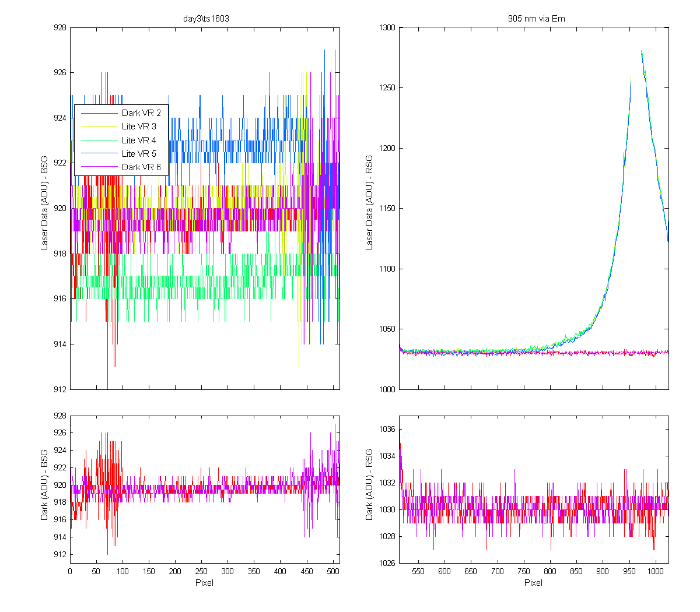The height and width of the screenshot is (612, 700).
Task: Click the '100' x-axis tick label
Action: click(x=123, y=572)
